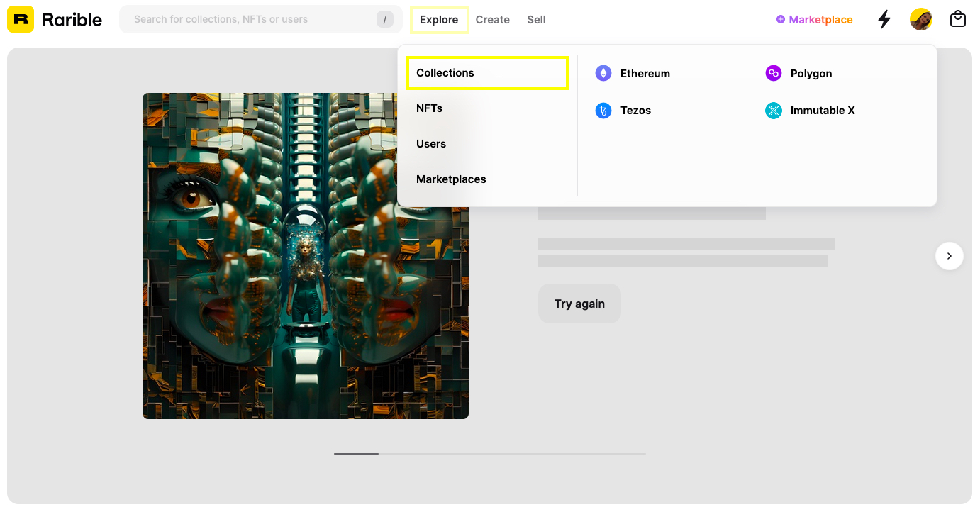The image size is (980, 512).
Task: Click the Tezos label
Action: pyautogui.click(x=635, y=111)
